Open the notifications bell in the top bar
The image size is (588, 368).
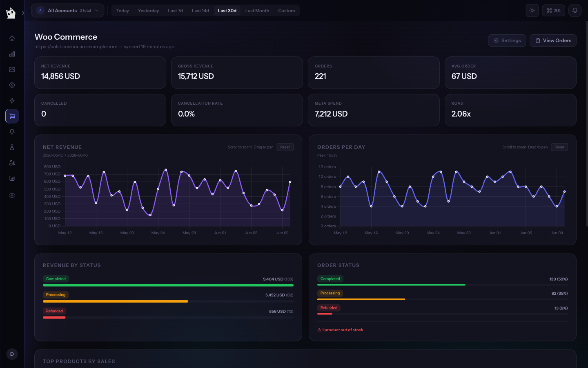575,11
